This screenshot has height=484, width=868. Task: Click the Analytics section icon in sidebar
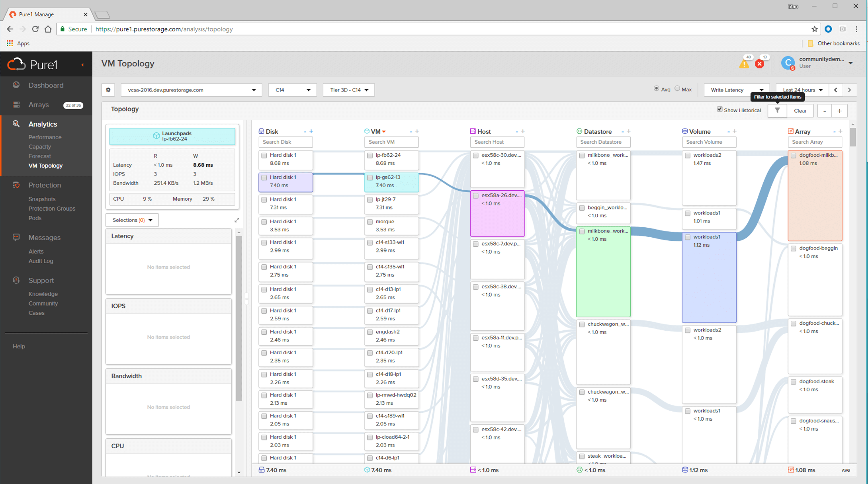pos(16,124)
